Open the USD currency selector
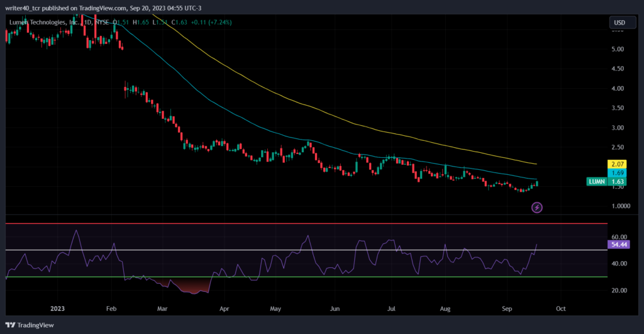Viewport: 644px width, 334px height. click(x=621, y=23)
